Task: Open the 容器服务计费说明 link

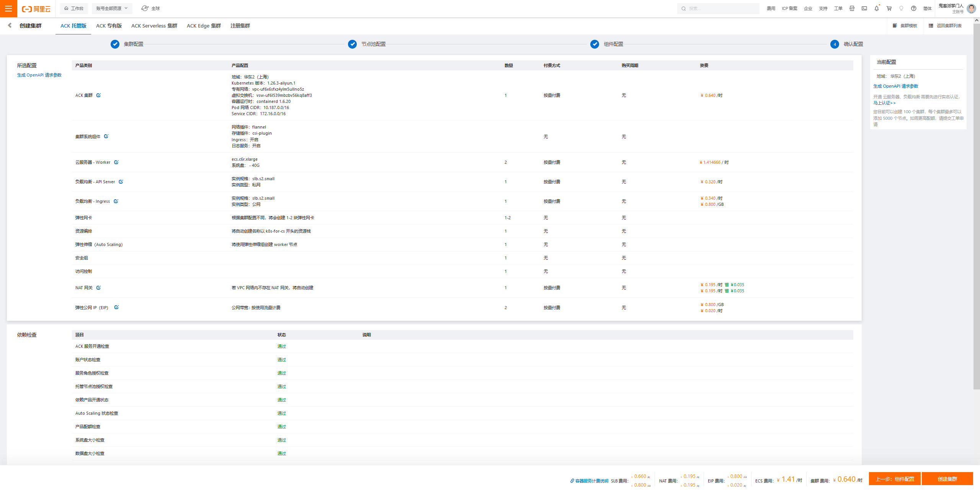Action: point(589,481)
